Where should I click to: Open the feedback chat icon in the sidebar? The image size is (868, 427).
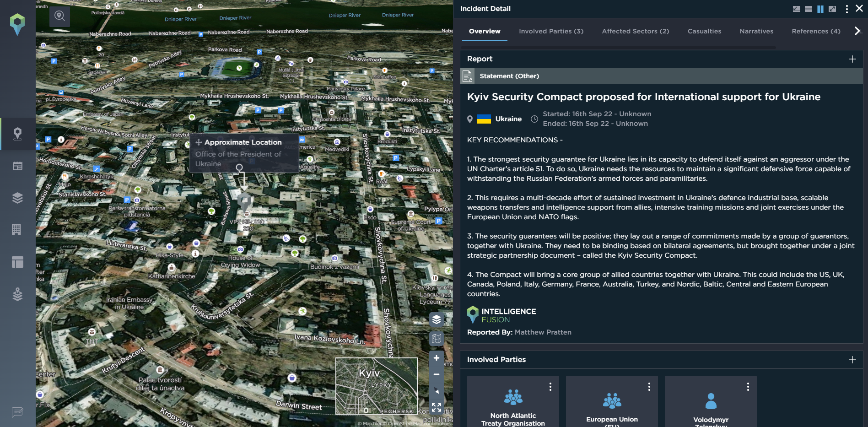[17, 412]
